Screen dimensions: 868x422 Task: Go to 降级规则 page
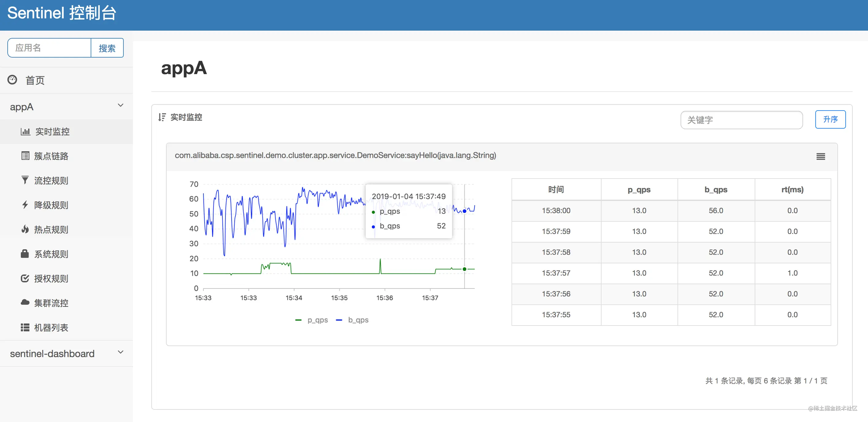pos(66,205)
